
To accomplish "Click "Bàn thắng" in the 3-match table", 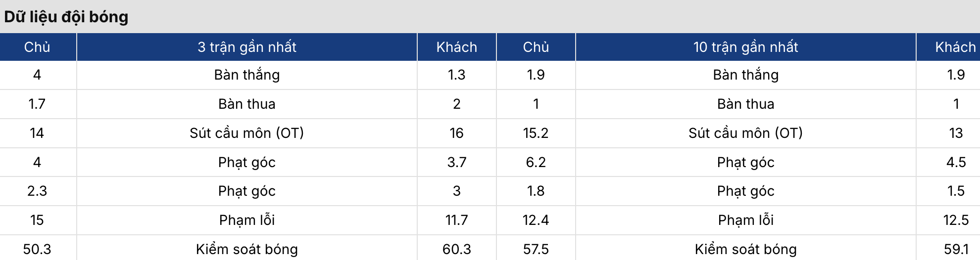I will click(246, 75).
